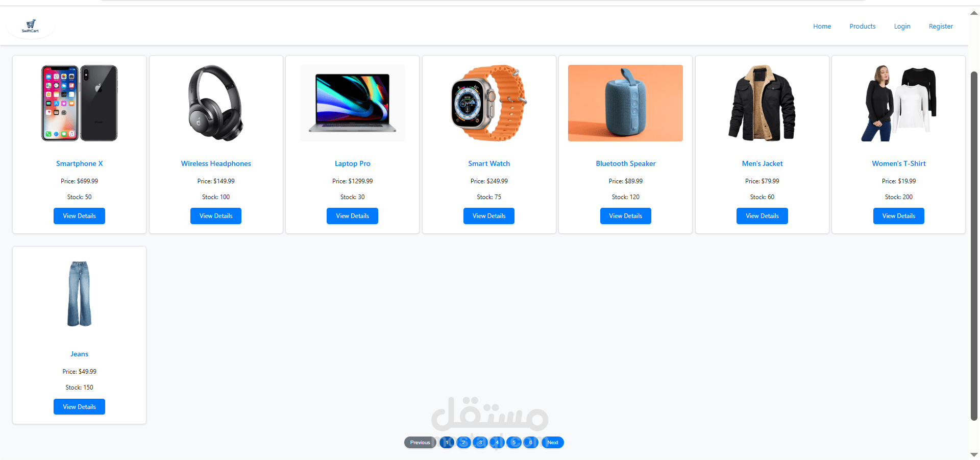Go to the Products menu item
Screen dimensions: 980x460
click(x=862, y=27)
